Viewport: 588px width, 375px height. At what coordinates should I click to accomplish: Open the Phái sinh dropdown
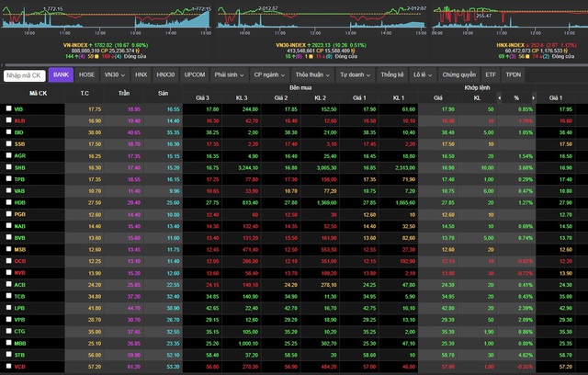230,74
